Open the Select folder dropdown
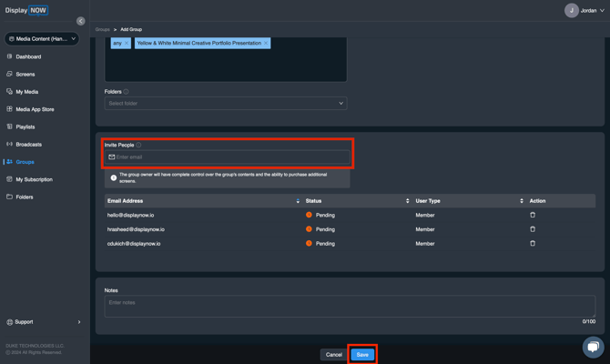 225,104
